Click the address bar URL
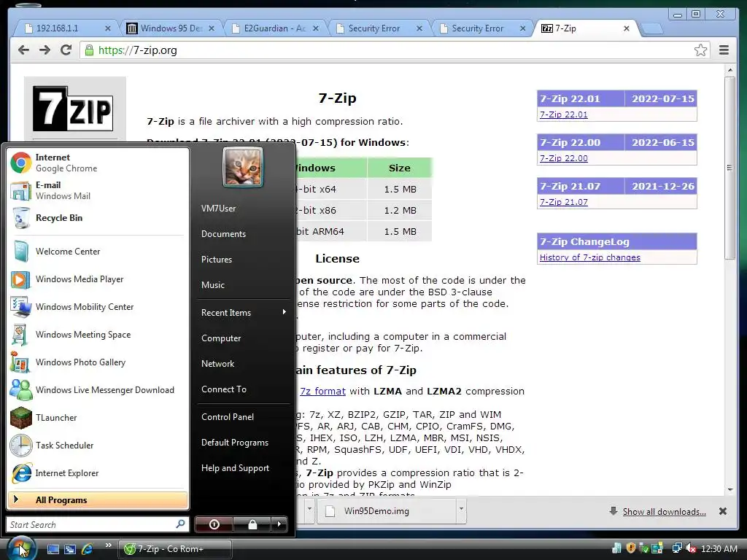 point(138,50)
